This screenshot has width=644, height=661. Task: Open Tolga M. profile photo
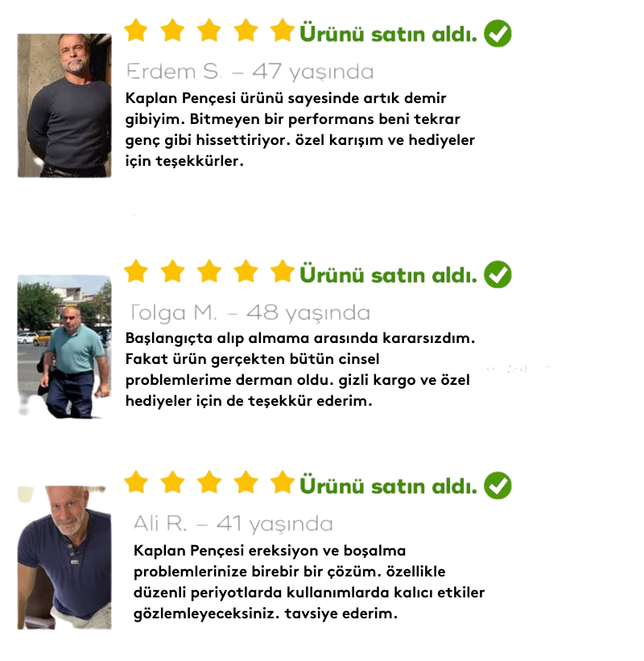tap(64, 346)
